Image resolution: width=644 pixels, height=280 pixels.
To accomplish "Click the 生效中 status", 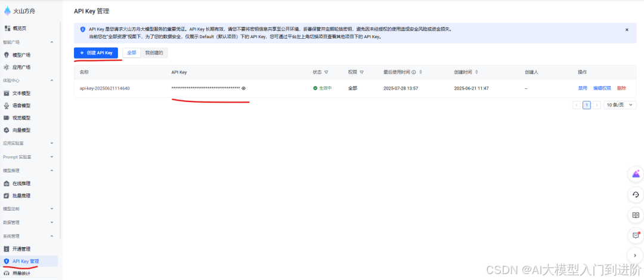I will tap(322, 88).
